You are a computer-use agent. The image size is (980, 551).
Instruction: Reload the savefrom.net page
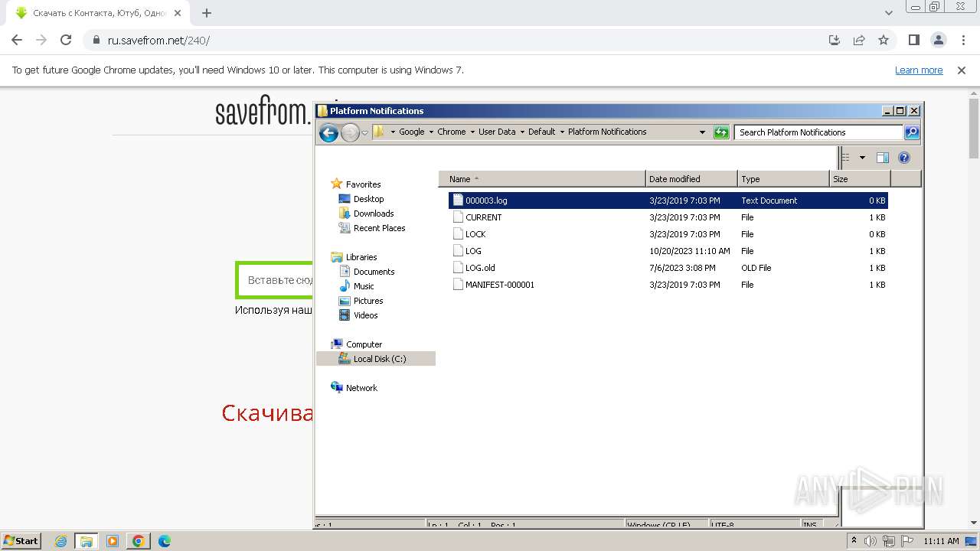coord(66,40)
